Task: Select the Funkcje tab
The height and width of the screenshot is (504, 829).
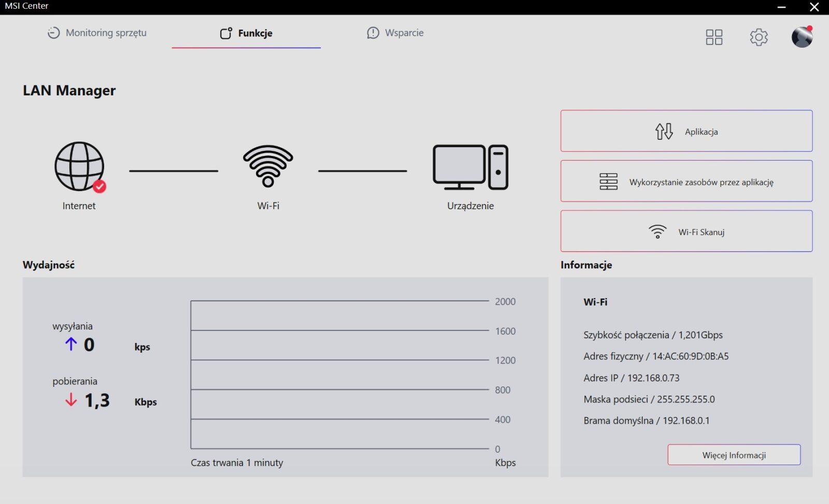Action: pyautogui.click(x=246, y=33)
